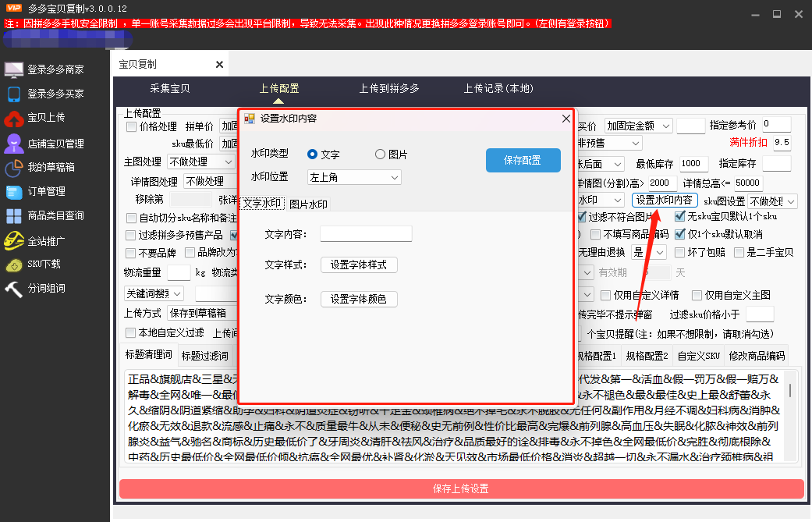Viewport: 812px width, 522px height.
Task: Toggle the 价格处理 checkbox
Action: point(132,127)
